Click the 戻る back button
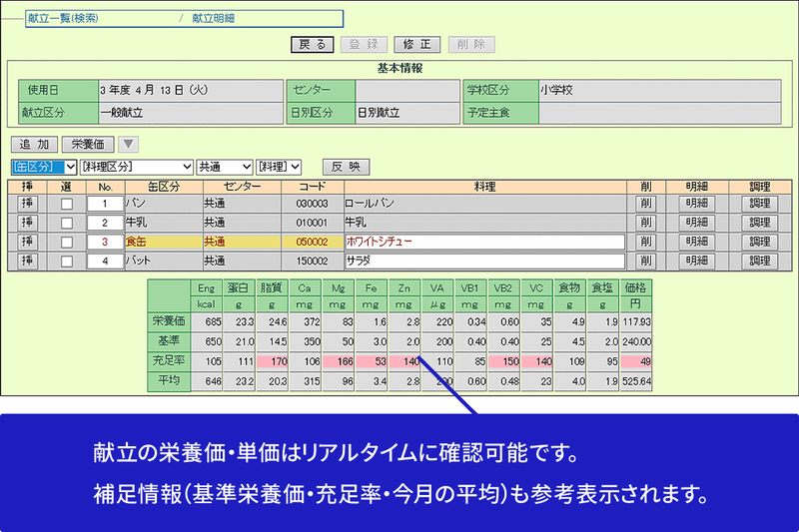 pyautogui.click(x=312, y=44)
